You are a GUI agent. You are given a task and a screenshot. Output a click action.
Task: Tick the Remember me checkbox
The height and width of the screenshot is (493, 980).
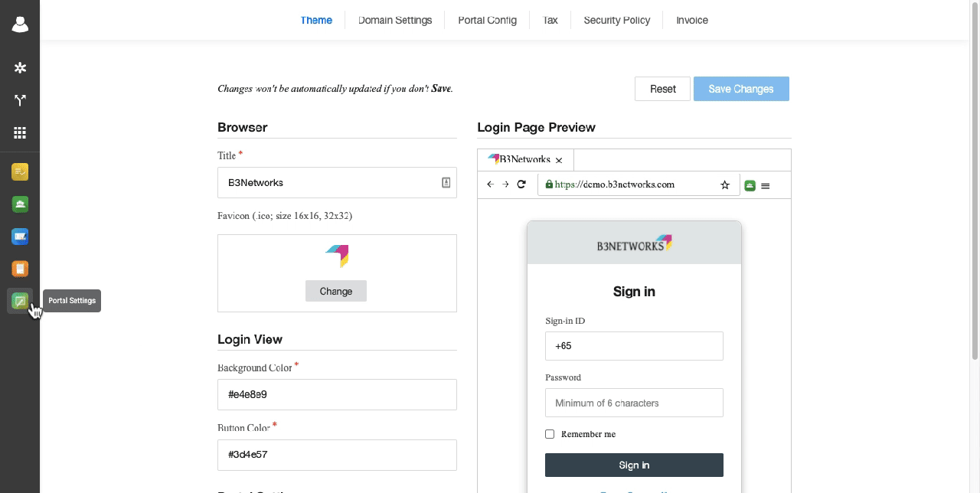(550, 434)
